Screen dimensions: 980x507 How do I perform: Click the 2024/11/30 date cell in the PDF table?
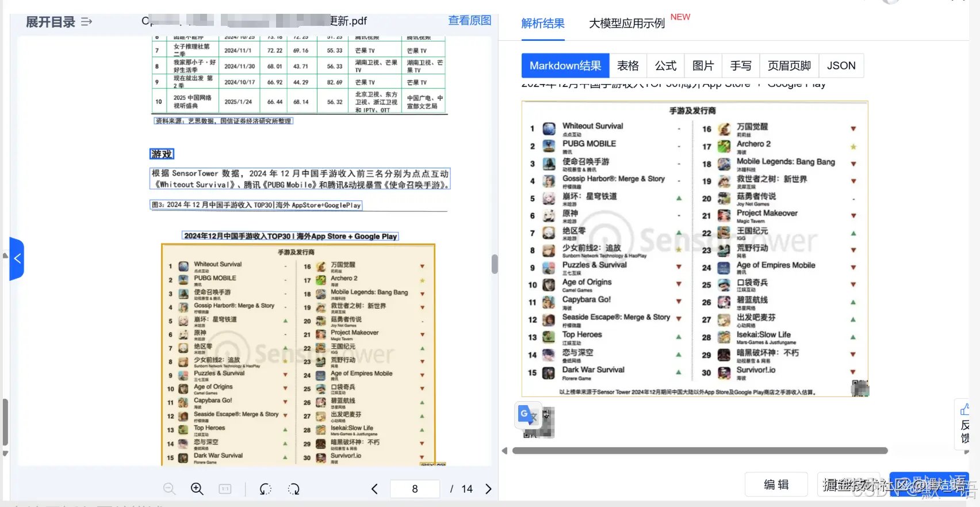pyautogui.click(x=239, y=66)
